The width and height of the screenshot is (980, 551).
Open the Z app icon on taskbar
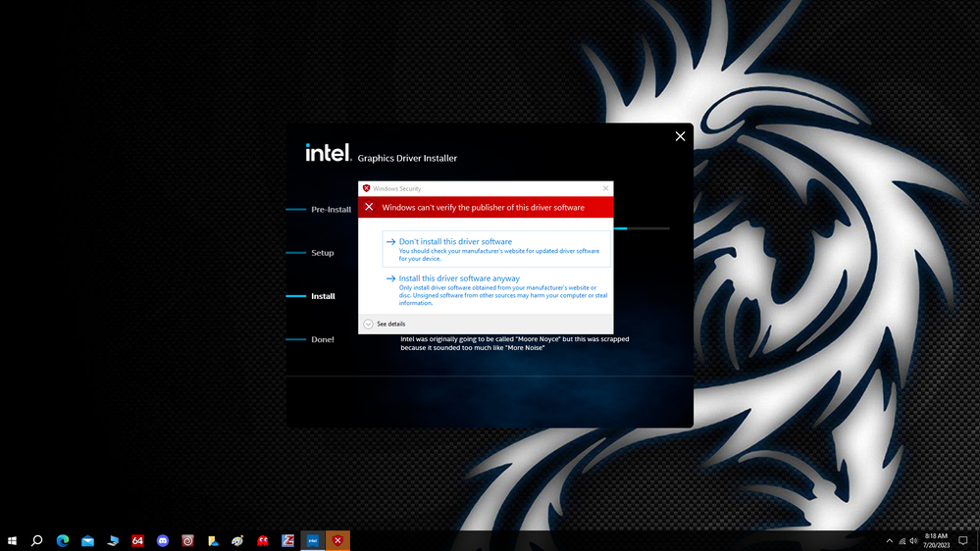[287, 540]
